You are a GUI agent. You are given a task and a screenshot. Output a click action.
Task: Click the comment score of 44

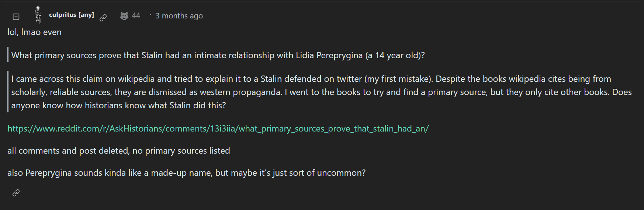click(136, 15)
